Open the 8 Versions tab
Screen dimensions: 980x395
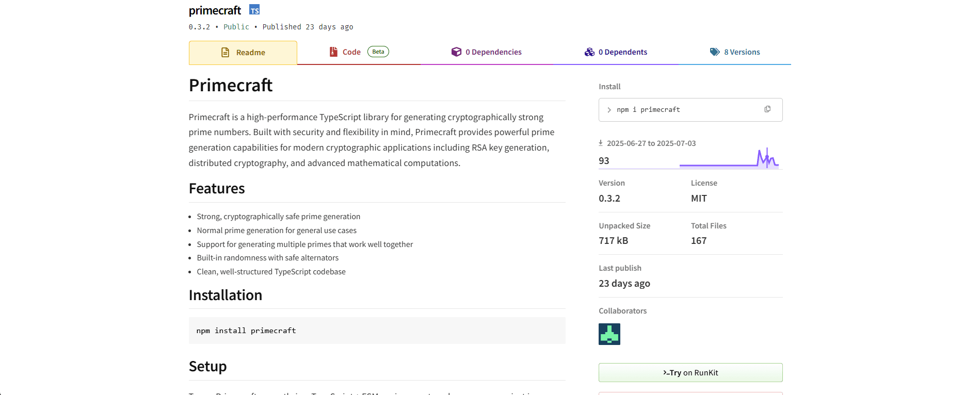[x=735, y=52]
